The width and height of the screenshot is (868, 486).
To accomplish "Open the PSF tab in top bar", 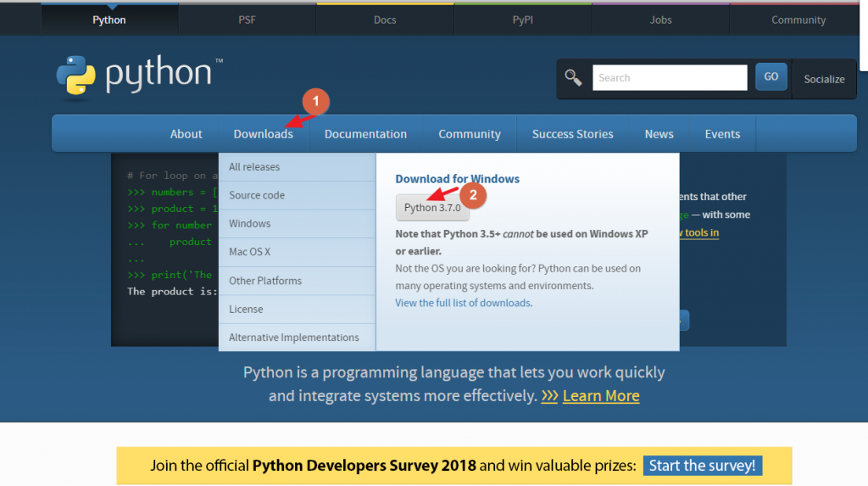I will click(x=247, y=20).
